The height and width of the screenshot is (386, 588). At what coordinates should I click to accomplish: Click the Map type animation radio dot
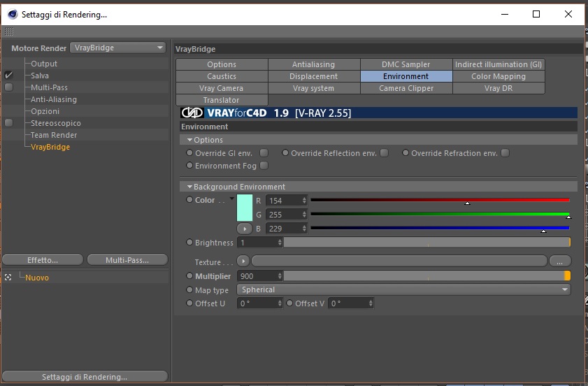(189, 289)
